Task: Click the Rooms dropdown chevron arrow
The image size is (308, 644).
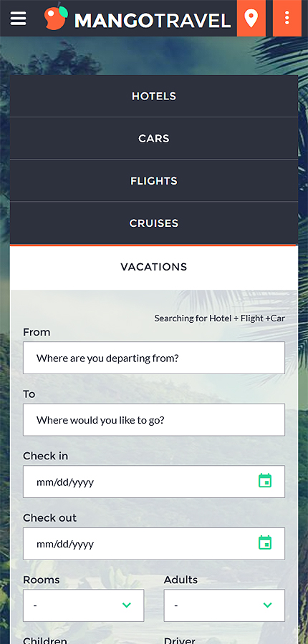Action: [127, 605]
